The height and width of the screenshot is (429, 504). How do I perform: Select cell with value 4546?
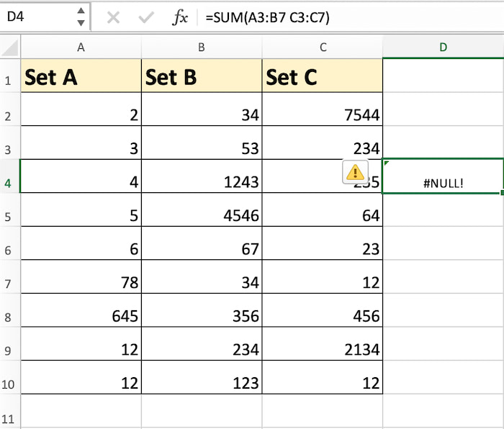pyautogui.click(x=202, y=210)
